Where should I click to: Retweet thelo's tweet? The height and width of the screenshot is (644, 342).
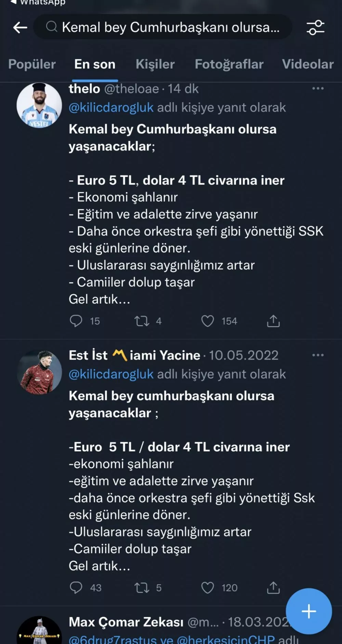[x=142, y=321]
